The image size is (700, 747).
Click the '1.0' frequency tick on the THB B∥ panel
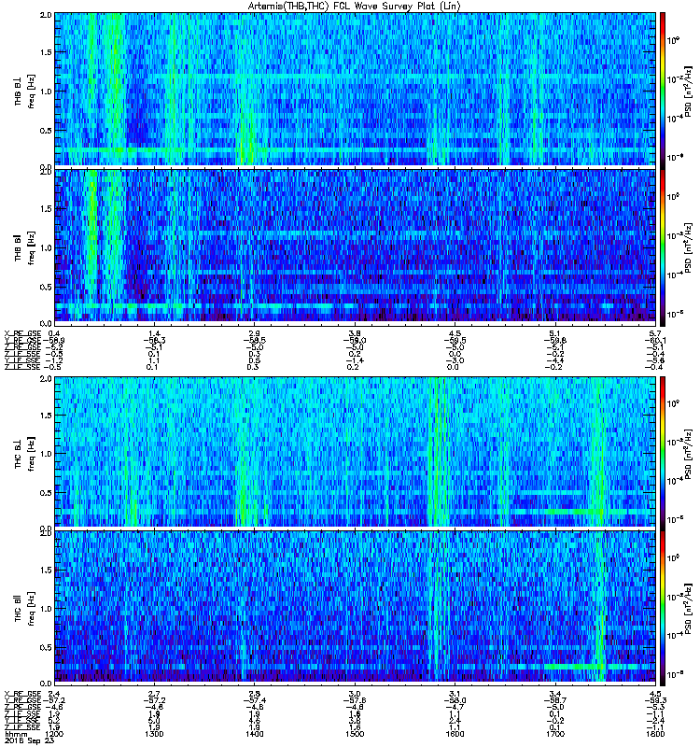(46, 247)
